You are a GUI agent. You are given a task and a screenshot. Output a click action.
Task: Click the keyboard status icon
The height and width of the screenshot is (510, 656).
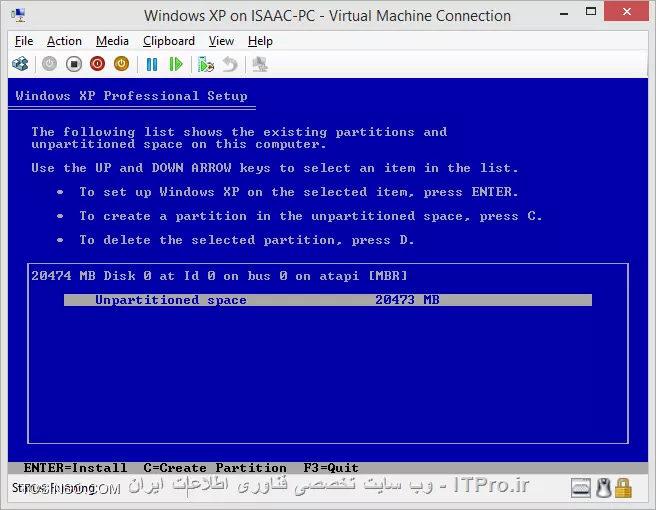point(581,488)
